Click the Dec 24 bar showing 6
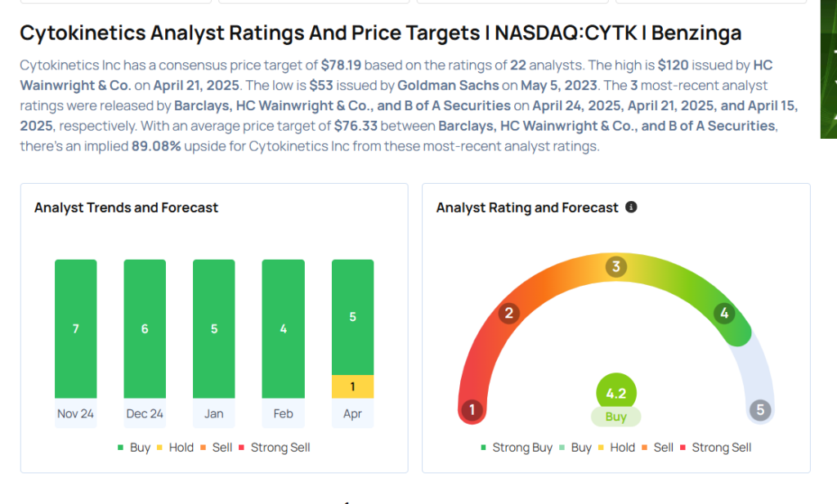Screen dimensions: 837x504 (145, 328)
